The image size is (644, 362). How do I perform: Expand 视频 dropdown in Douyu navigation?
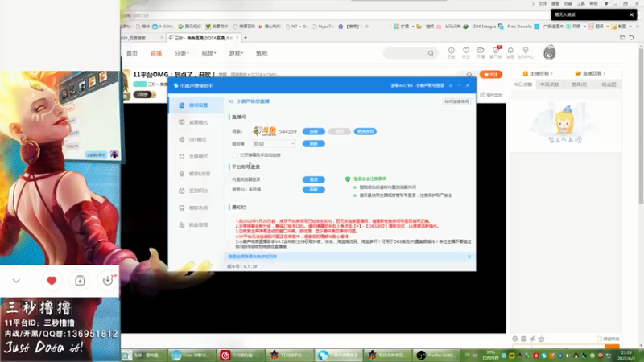point(208,53)
